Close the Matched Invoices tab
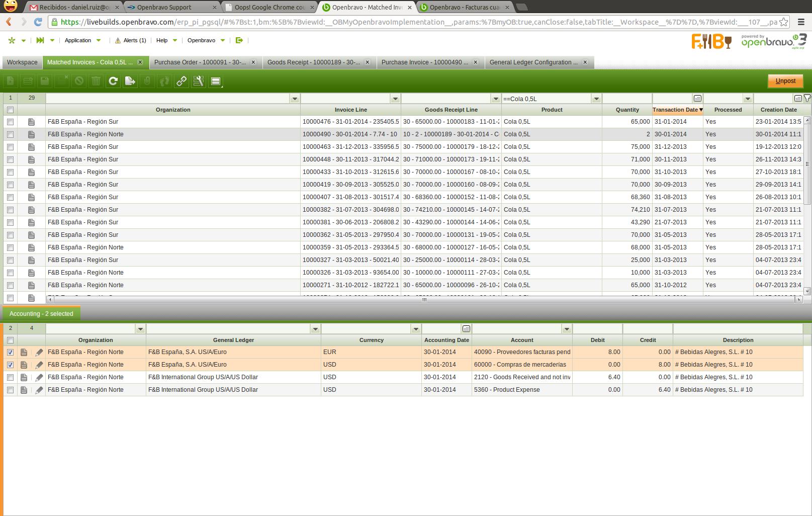812x516 pixels. click(x=140, y=62)
